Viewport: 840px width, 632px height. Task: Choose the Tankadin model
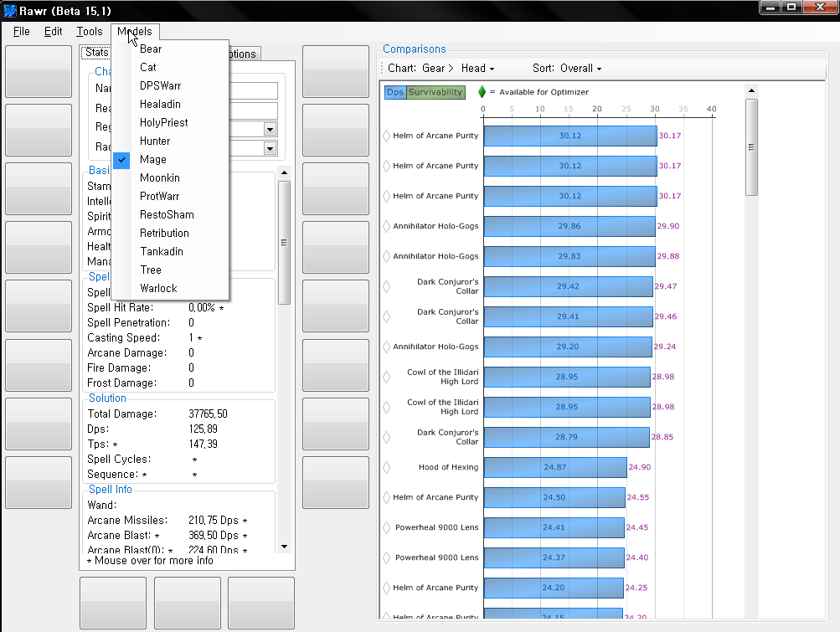(x=170, y=251)
